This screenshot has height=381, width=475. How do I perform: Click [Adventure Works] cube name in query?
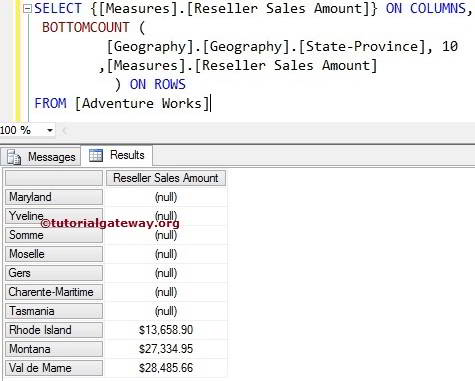[x=142, y=103]
